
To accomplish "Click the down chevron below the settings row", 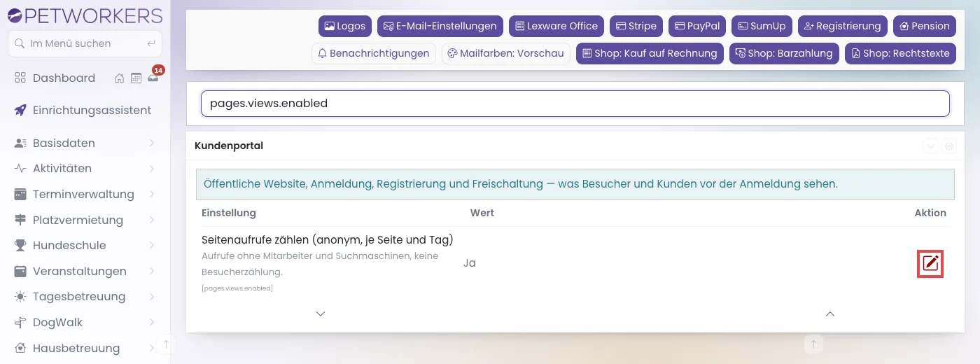I will click(321, 314).
